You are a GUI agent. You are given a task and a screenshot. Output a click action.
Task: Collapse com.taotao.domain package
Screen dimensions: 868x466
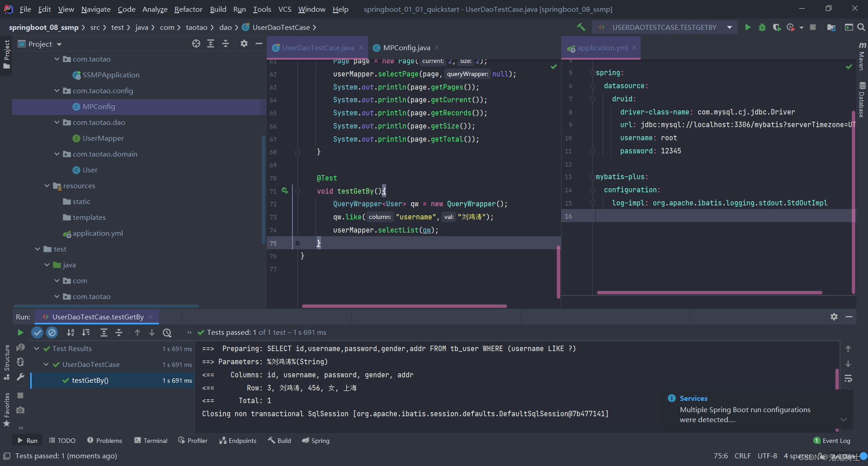(57, 154)
